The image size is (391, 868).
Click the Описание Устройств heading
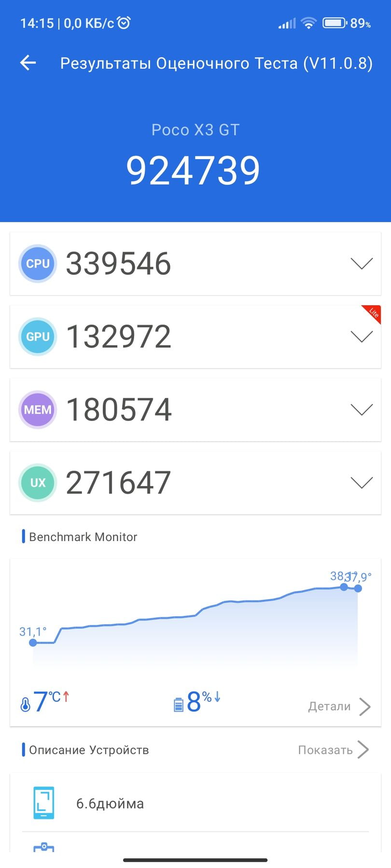pos(89,750)
